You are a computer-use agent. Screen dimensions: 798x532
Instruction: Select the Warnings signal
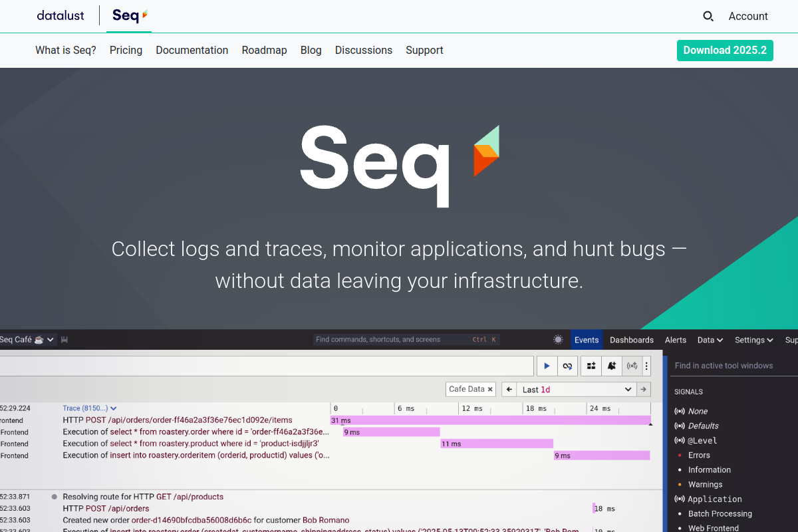705,484
